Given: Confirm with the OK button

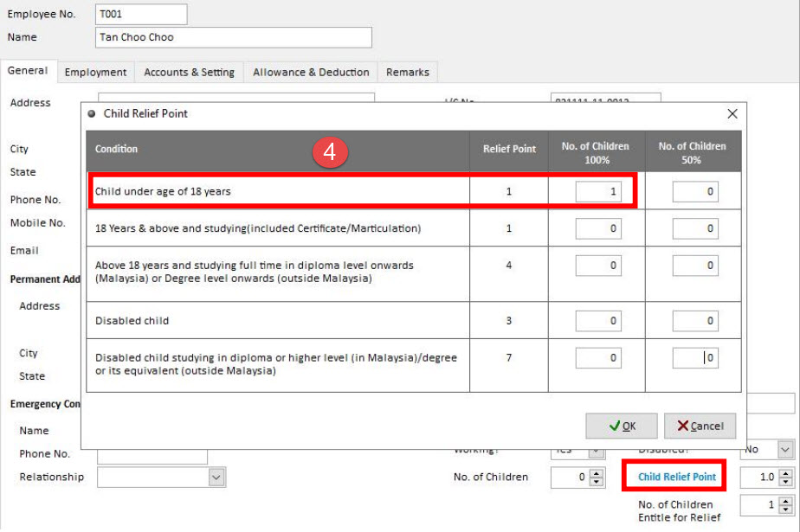Looking at the screenshot, I should (x=621, y=426).
